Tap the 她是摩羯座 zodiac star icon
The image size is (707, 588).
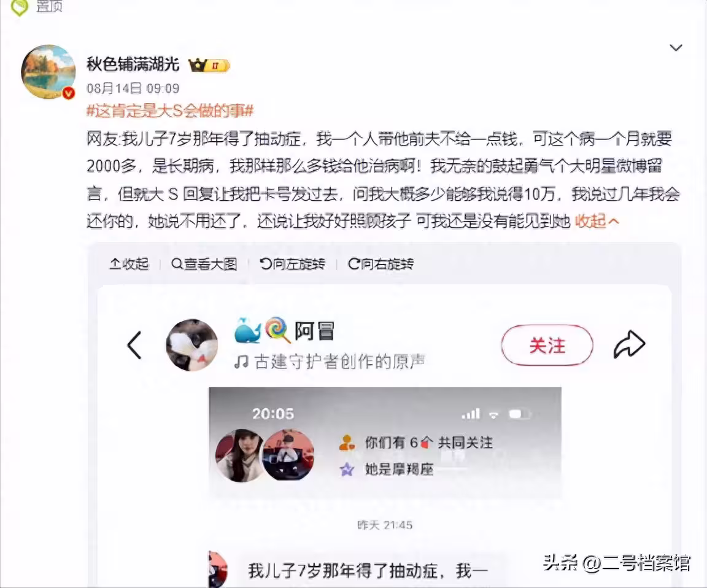[347, 470]
